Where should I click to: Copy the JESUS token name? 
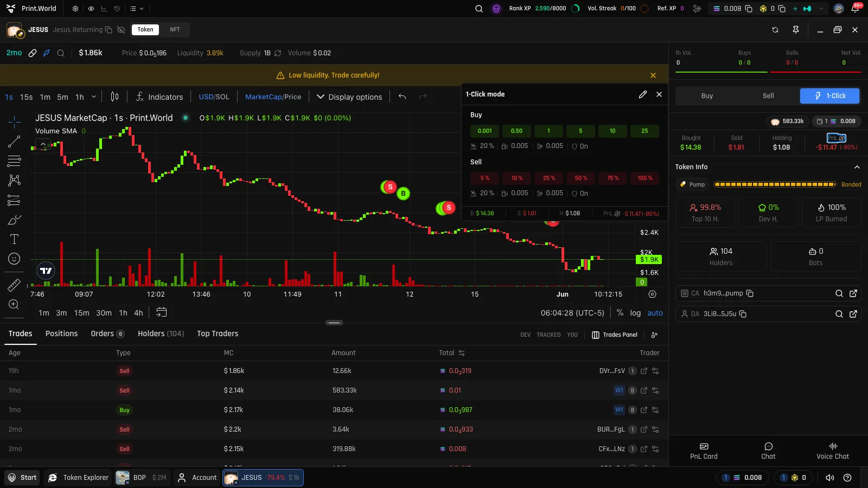pos(108,30)
